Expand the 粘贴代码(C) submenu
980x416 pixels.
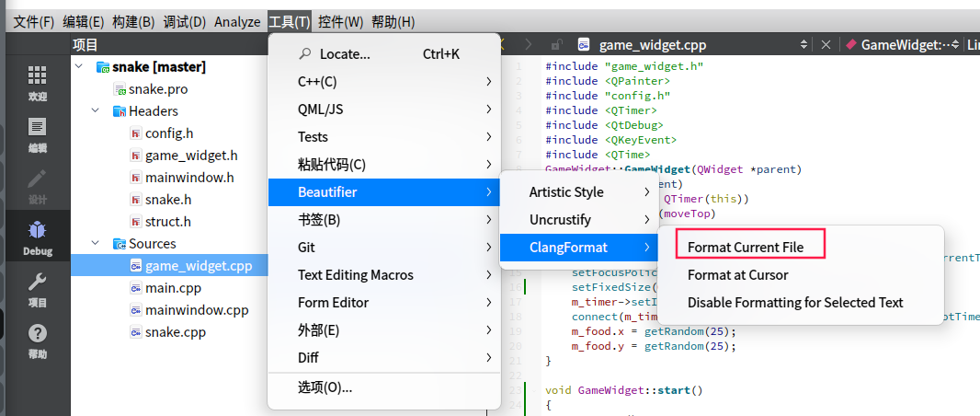coord(383,165)
